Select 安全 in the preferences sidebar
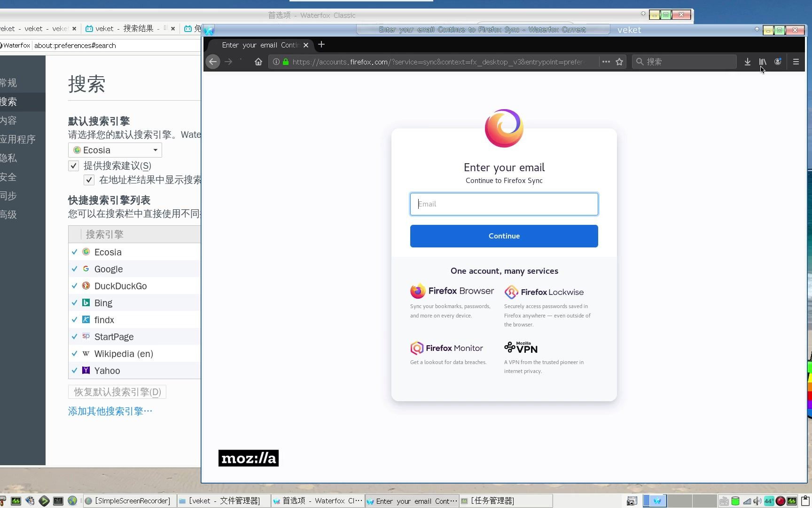 click(x=23, y=177)
